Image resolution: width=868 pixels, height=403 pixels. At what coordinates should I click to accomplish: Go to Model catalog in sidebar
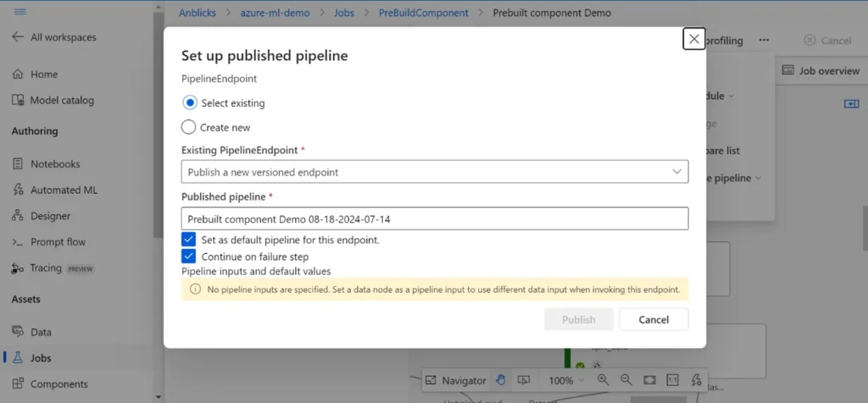(61, 100)
